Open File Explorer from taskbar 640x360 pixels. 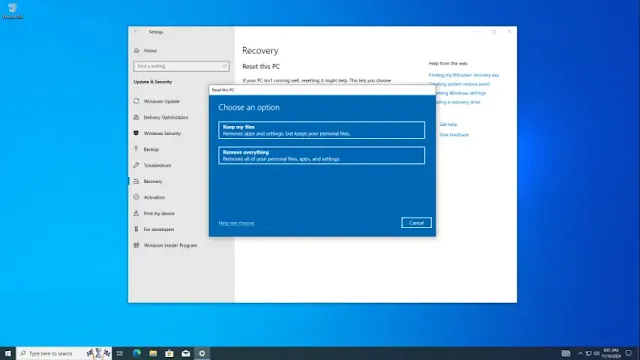pos(153,353)
